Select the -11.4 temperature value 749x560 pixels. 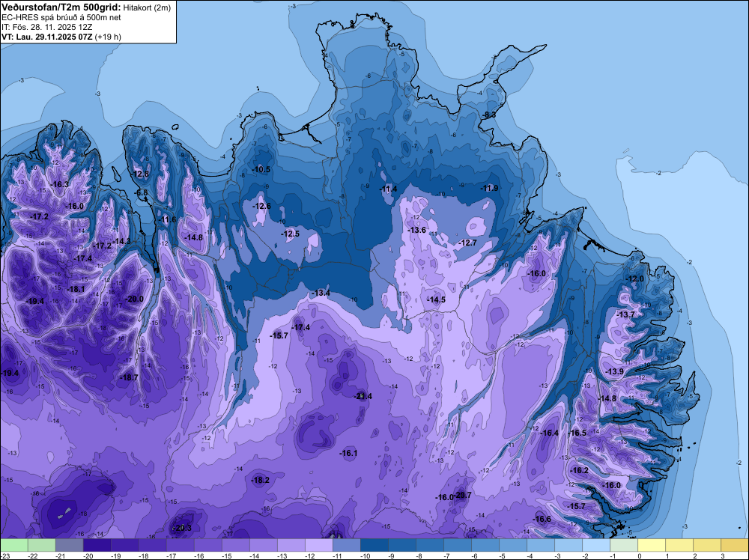[x=388, y=189]
